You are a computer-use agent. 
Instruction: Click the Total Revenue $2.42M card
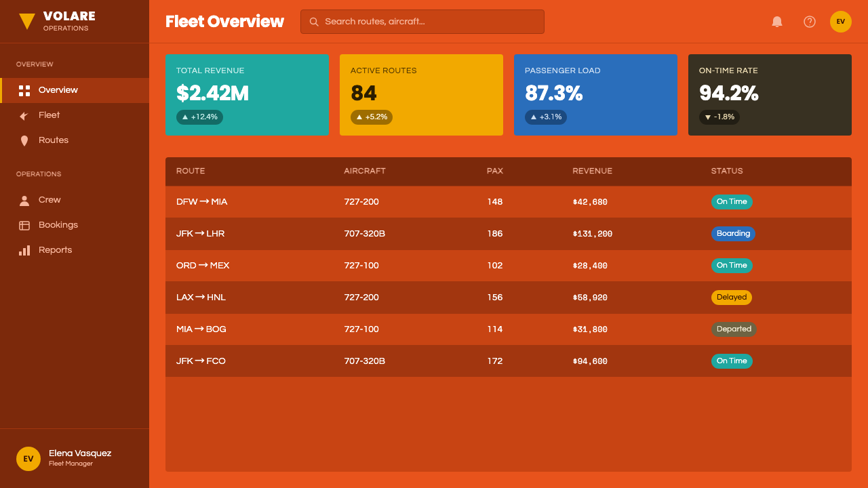[247, 95]
